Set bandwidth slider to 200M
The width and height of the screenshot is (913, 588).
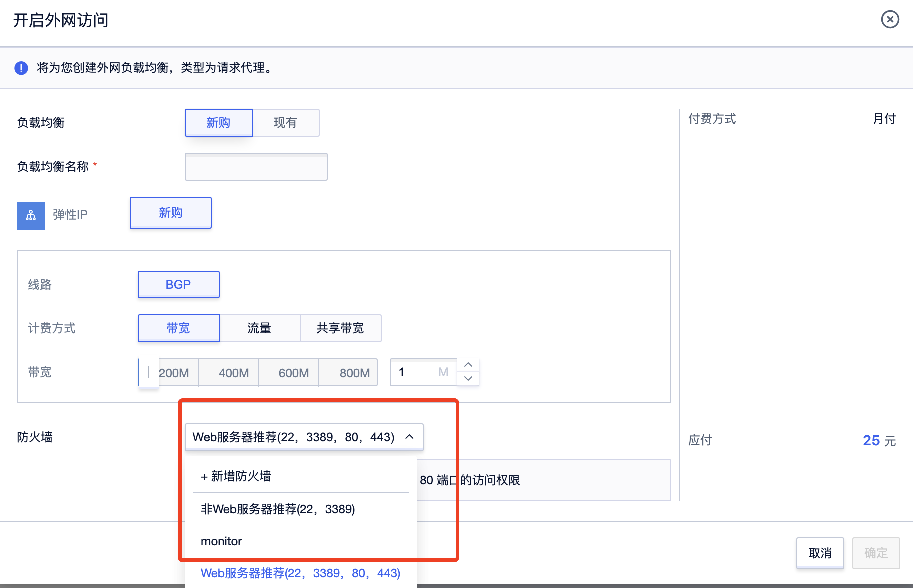(173, 373)
